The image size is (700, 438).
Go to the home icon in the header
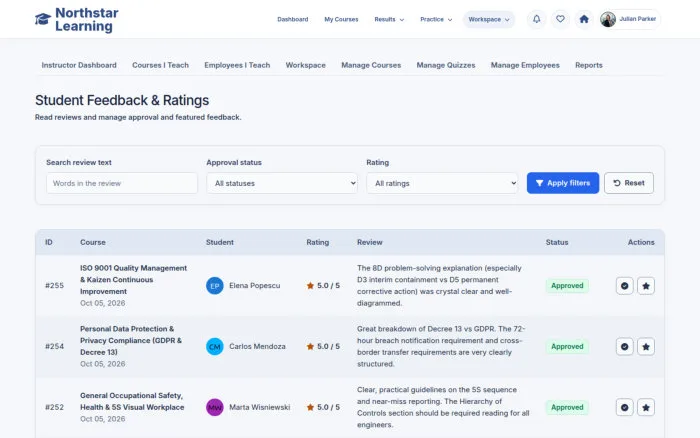point(584,19)
